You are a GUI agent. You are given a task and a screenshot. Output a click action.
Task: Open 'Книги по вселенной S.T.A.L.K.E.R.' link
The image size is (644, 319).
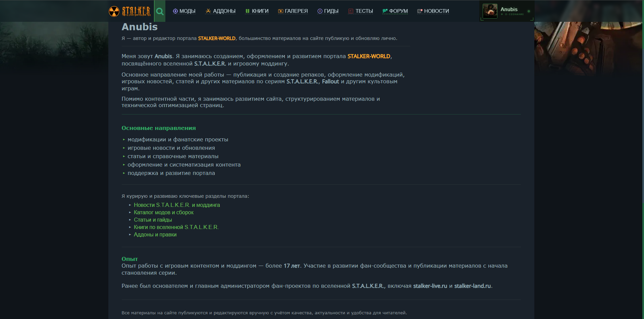pyautogui.click(x=176, y=227)
